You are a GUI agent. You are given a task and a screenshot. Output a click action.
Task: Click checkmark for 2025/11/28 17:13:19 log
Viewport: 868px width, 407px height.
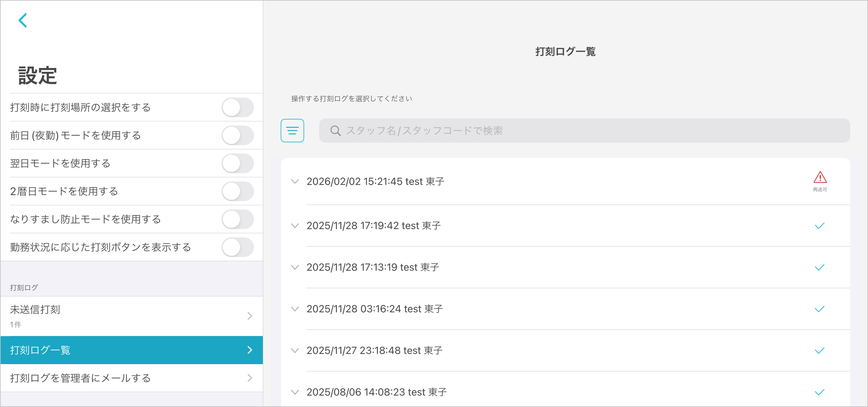[819, 268]
